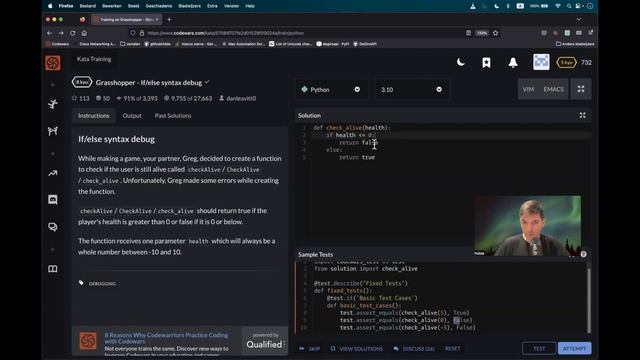Click the Spotlight search icon in the menu bar
The width and height of the screenshot is (640, 360).
(x=569, y=6)
